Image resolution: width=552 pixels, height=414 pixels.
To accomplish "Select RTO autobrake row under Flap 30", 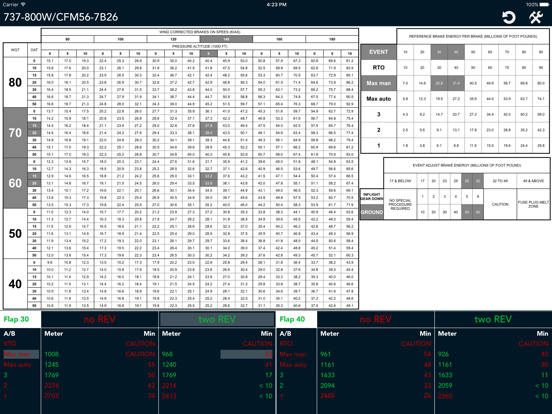I will [10, 344].
